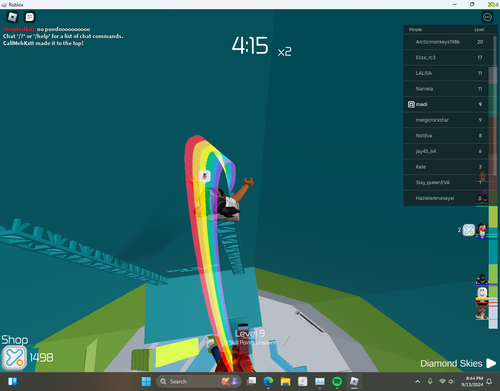Open the Wi-Fi network tray icon
This screenshot has width=500, height=391.
(442, 381)
